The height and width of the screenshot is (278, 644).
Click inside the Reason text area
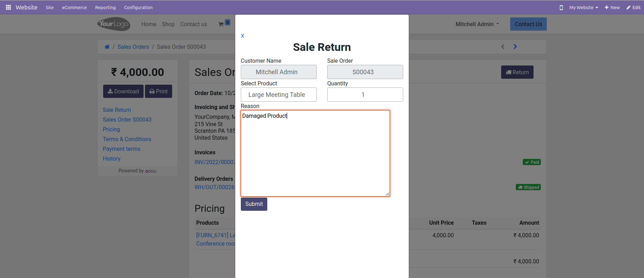[x=315, y=153]
